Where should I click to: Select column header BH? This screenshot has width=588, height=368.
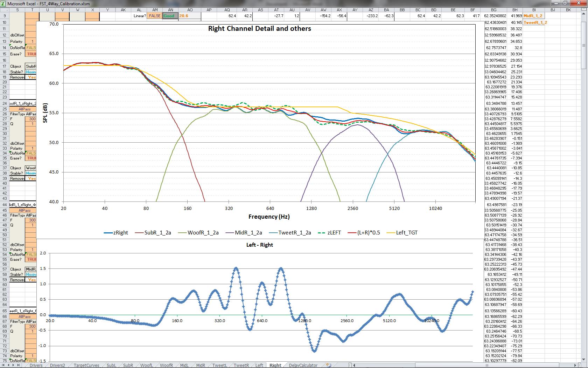pos(514,10)
